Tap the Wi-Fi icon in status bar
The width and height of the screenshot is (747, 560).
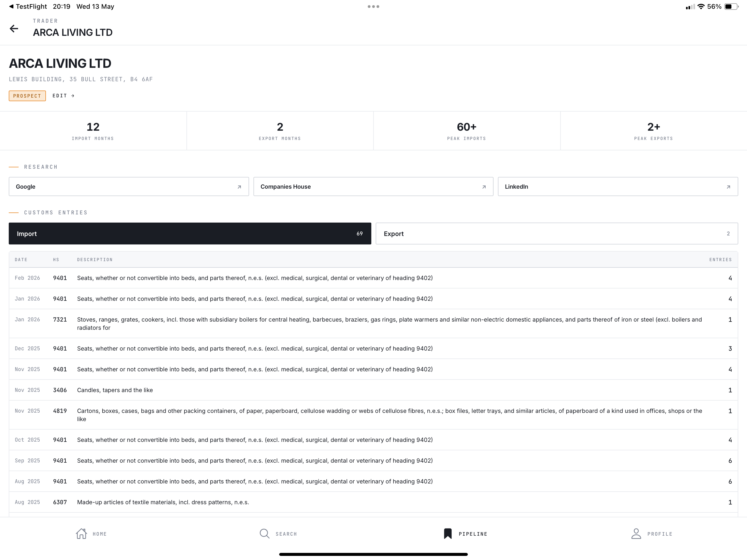pos(701,6)
